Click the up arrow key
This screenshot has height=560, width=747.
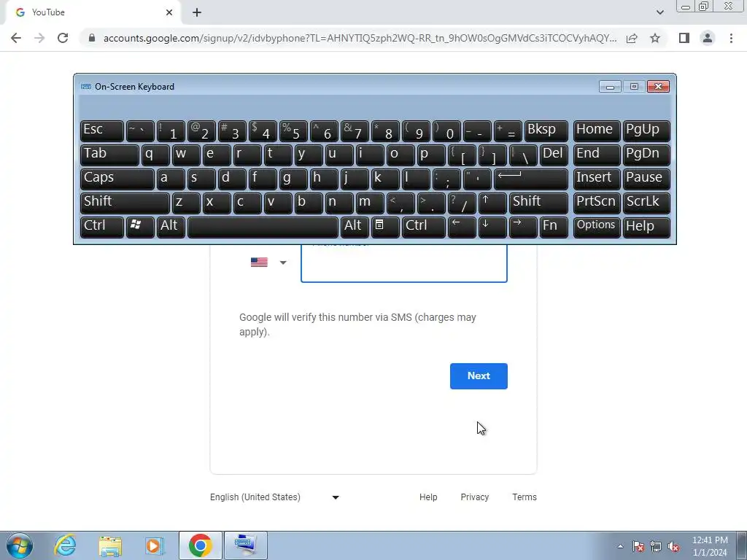tap(492, 203)
